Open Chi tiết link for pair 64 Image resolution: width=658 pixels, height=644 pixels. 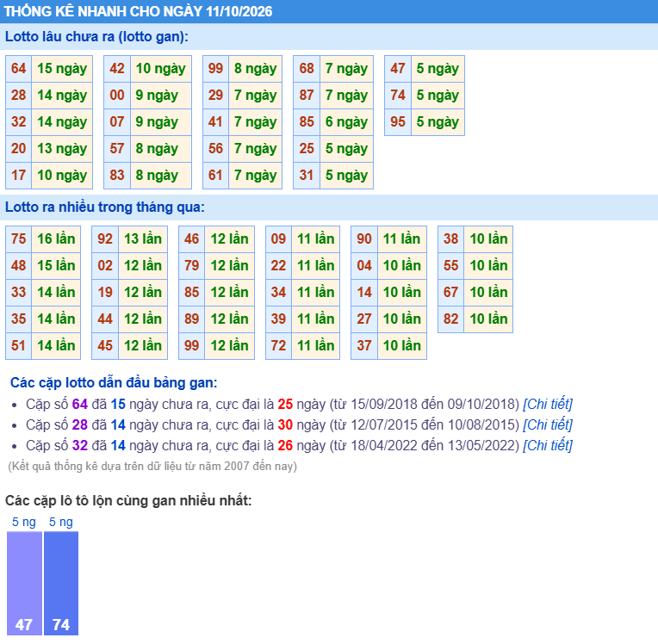[x=547, y=404]
